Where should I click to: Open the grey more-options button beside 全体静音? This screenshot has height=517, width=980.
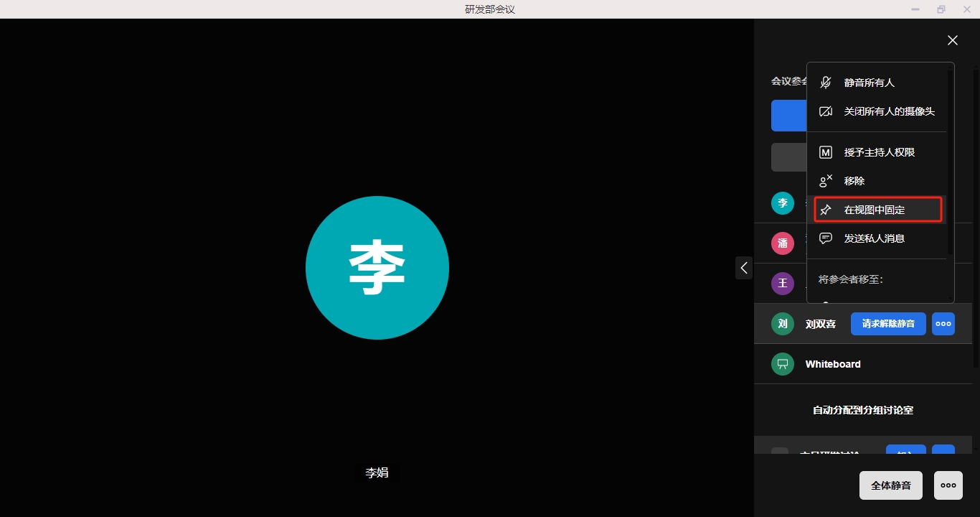[948, 485]
